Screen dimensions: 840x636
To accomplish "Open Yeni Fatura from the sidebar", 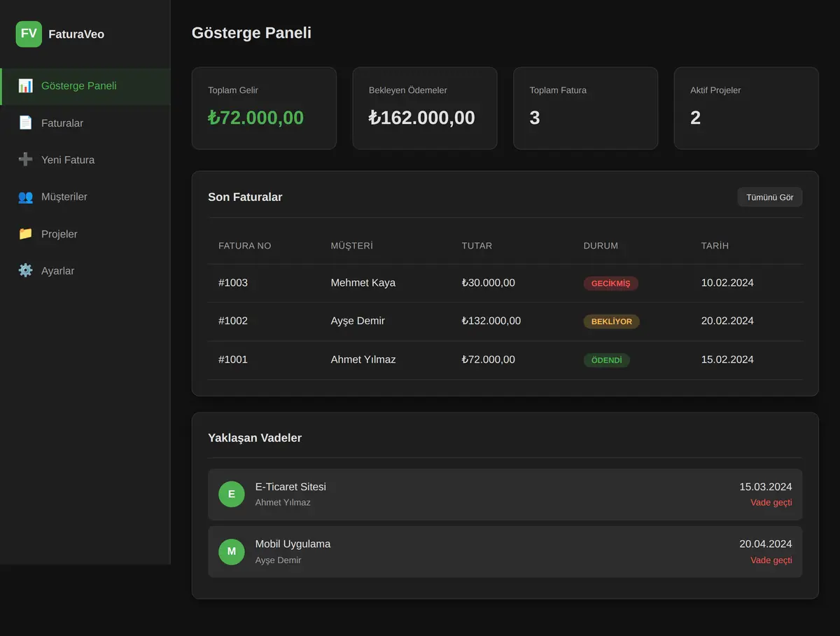I will 85,160.
